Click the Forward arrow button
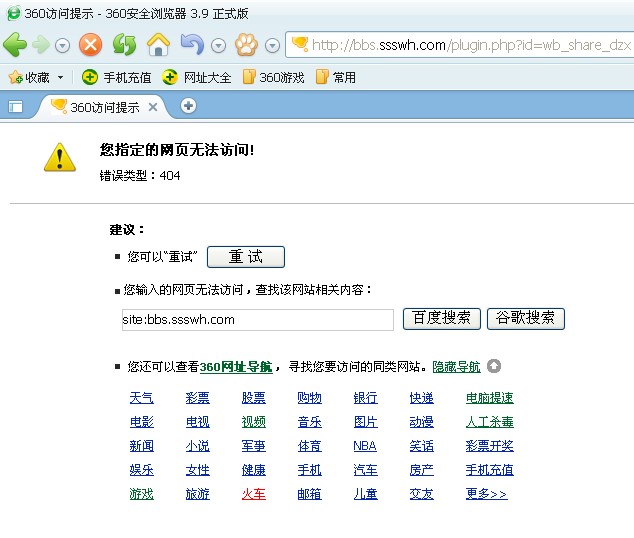Screen dimensions: 634x538 (x=41, y=45)
